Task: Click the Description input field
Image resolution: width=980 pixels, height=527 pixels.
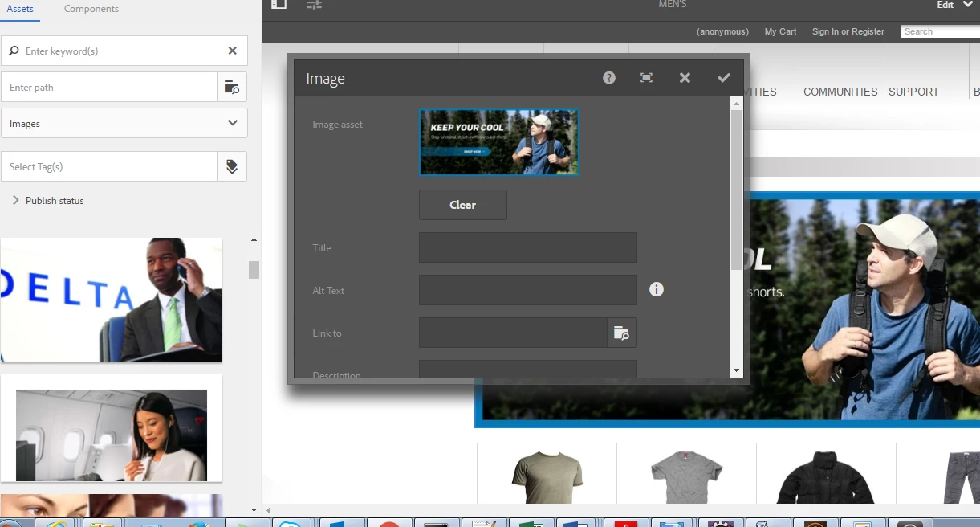Action: coord(528,369)
